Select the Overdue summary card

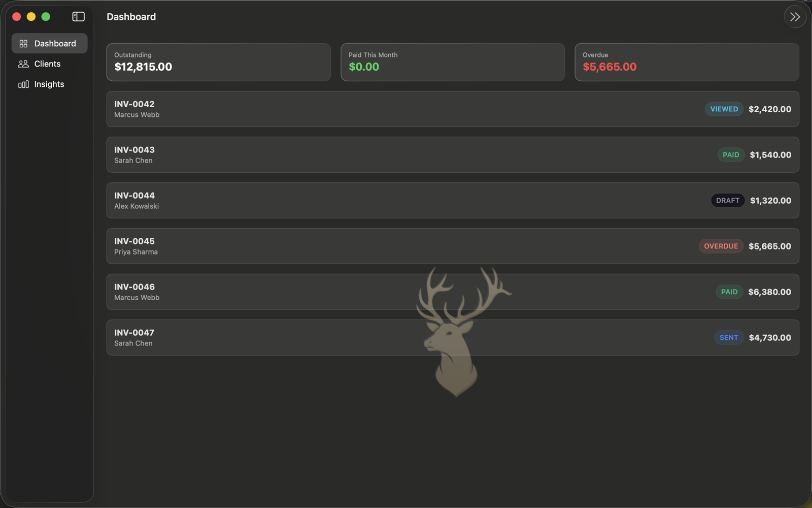687,62
